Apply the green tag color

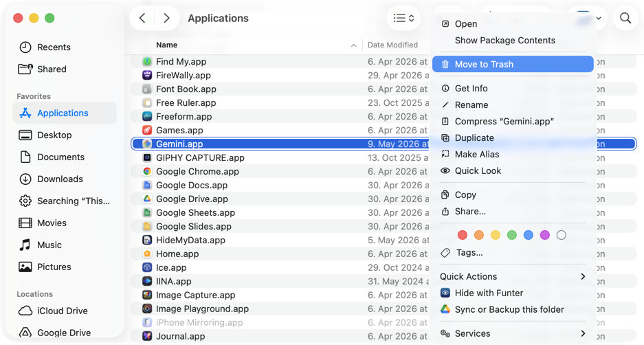coord(512,235)
